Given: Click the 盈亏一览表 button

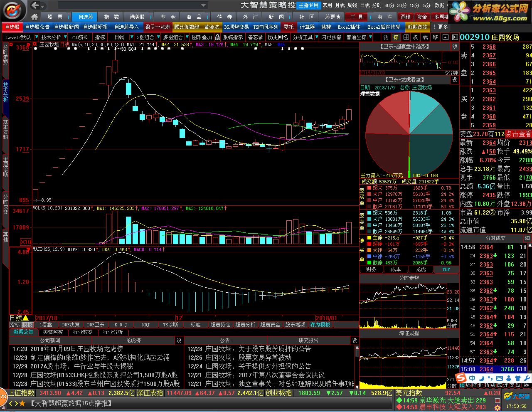Looking at the screenshot, I should click(x=158, y=27).
